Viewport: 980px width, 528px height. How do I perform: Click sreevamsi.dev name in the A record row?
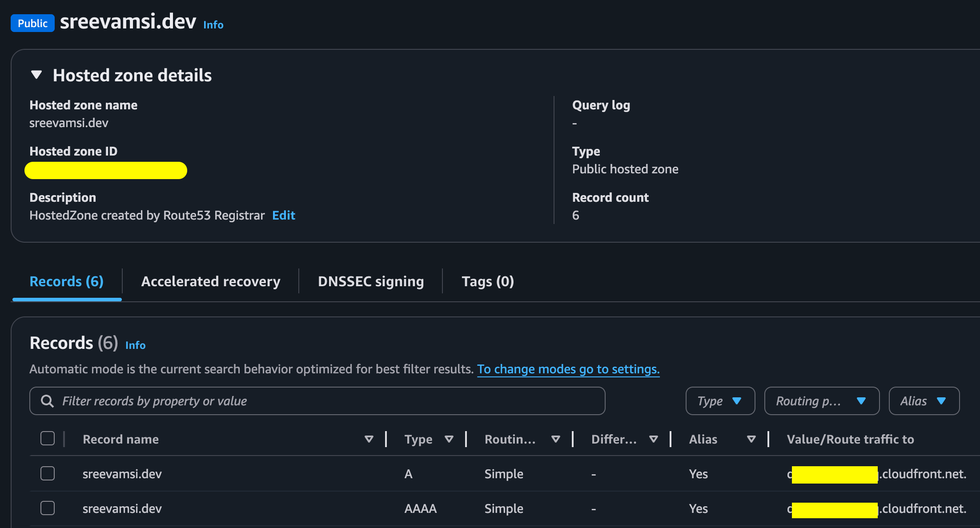(x=122, y=474)
